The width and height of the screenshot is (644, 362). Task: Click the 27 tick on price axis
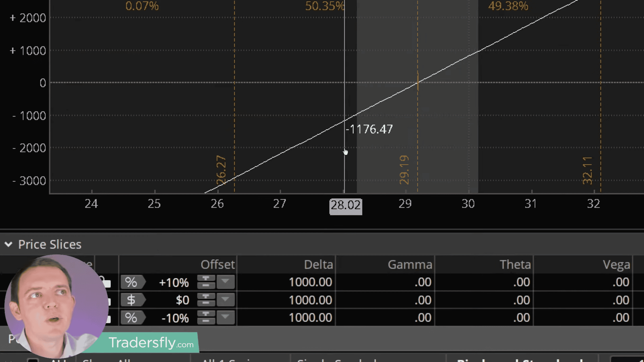[280, 204]
